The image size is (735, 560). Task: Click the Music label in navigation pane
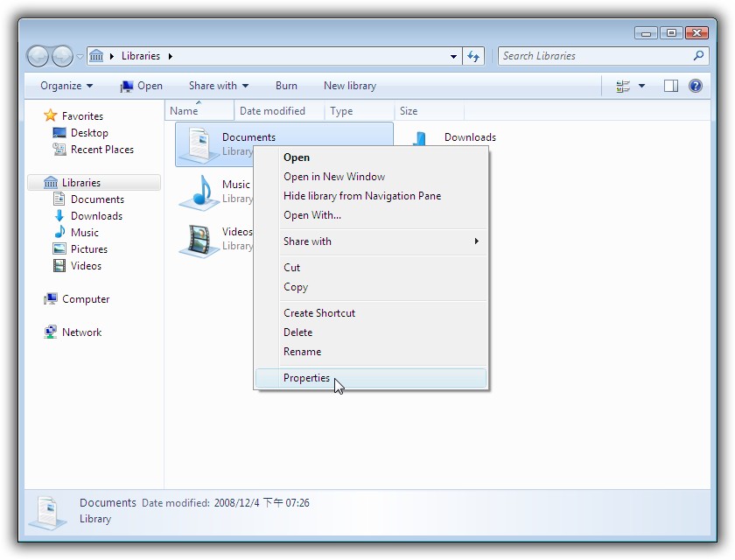point(85,233)
